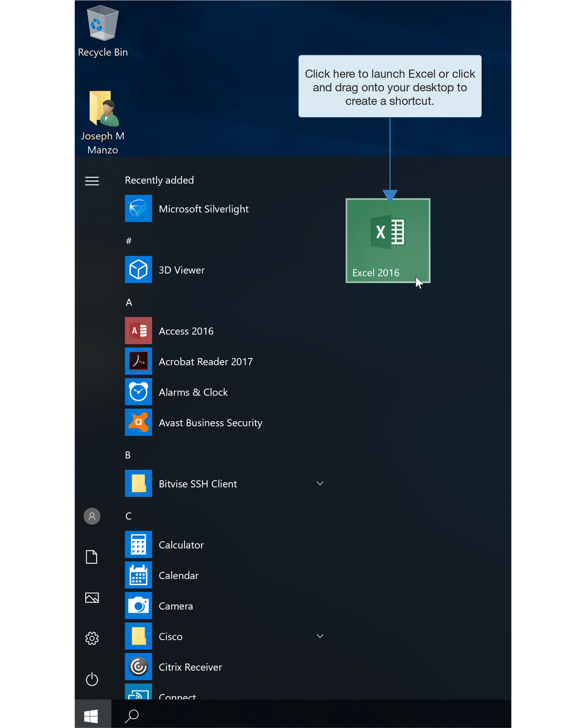Expand the Bitvise SSH Client folder

(320, 484)
